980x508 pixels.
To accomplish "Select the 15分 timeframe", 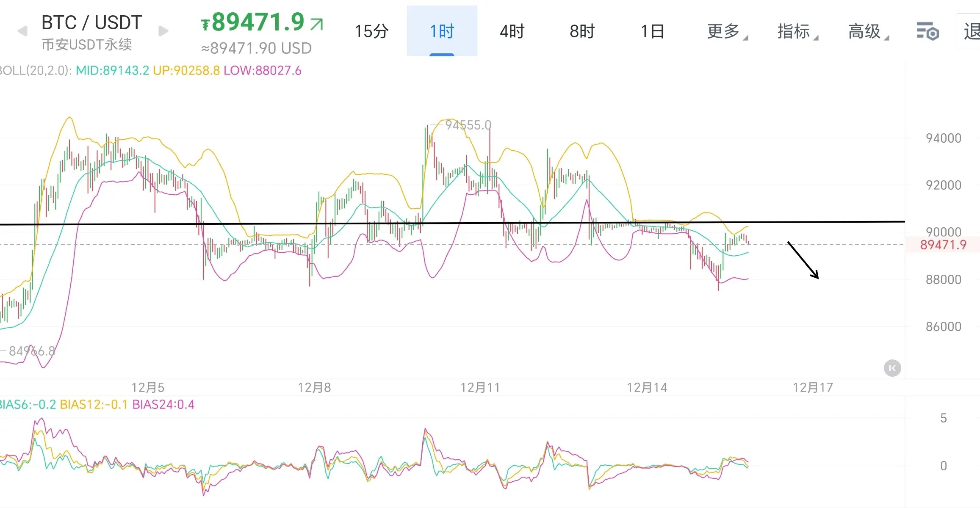I will 371,31.
